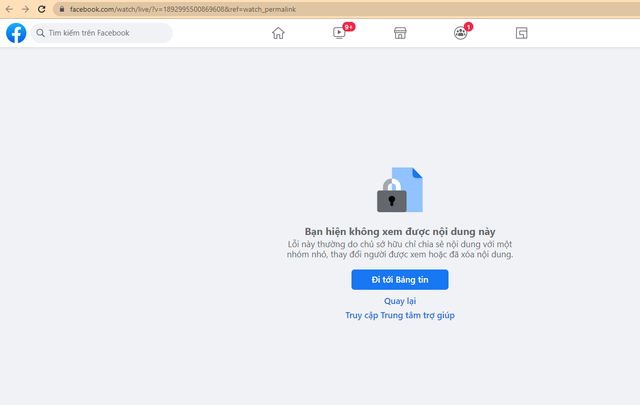Open the Home tab in the top navigation
The width and height of the screenshot is (640, 405).
(278, 33)
